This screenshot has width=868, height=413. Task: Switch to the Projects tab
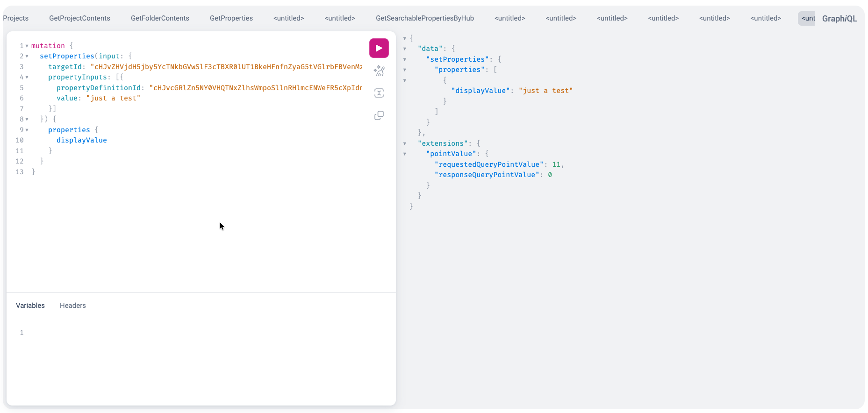tap(16, 18)
